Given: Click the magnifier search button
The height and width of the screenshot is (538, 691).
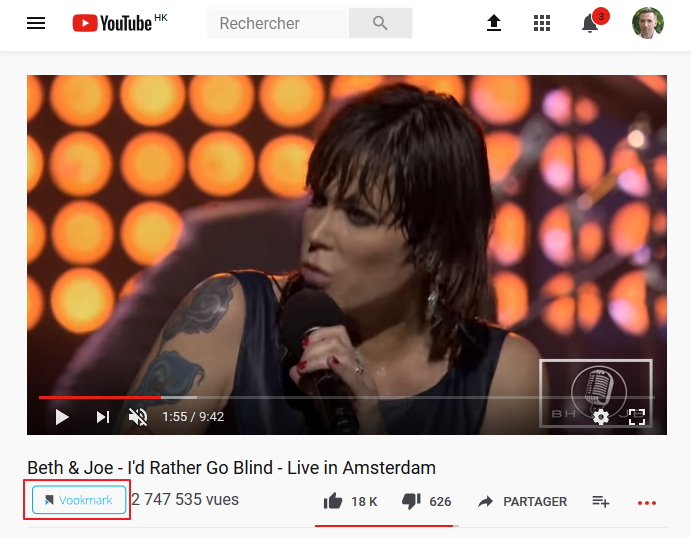Looking at the screenshot, I should (x=380, y=23).
